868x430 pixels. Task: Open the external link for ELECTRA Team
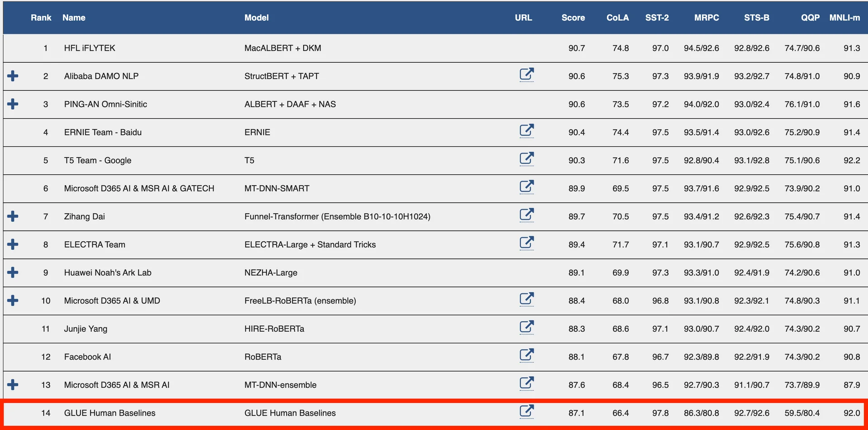527,243
